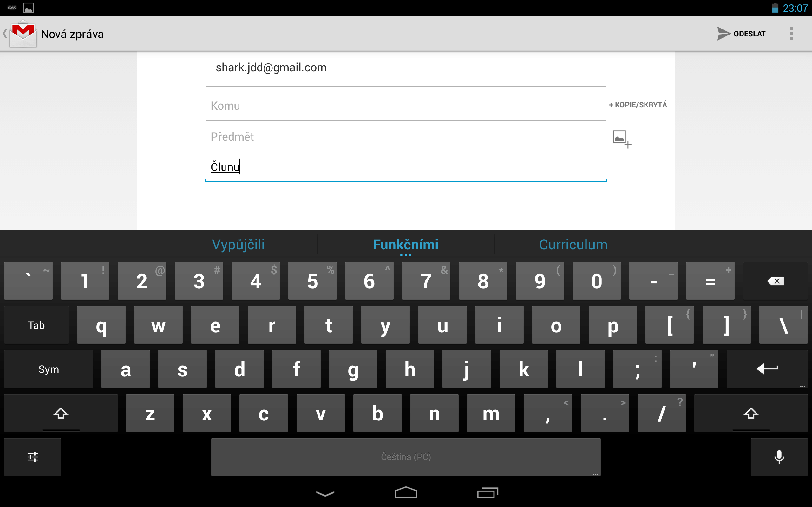Open recent apps navigation icon
Screen dimensions: 812x507
coord(487,492)
